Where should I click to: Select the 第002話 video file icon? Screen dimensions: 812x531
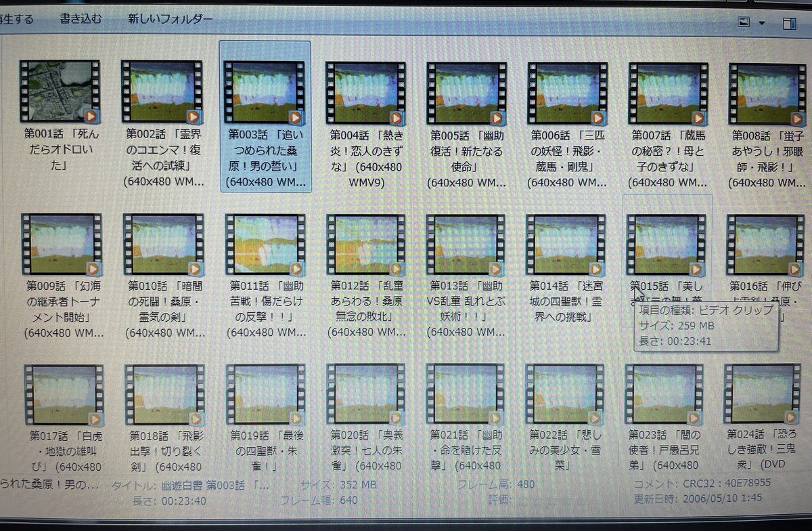point(162,91)
